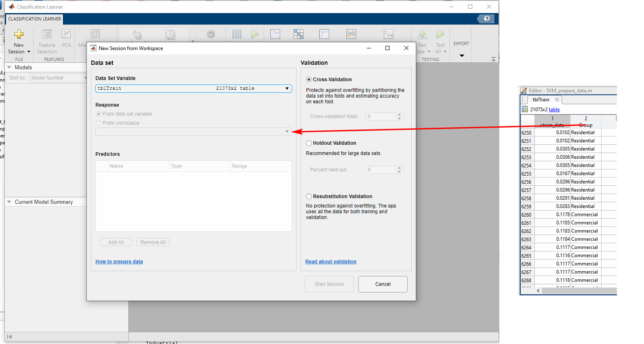The image size is (644, 344).
Task: Select the Cross-Validation radio button
Action: 309,80
